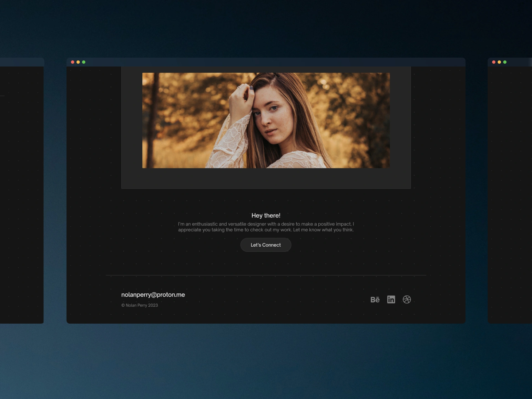Click the Hey there! heading
Viewport: 532px width, 399px height.
[x=266, y=215]
